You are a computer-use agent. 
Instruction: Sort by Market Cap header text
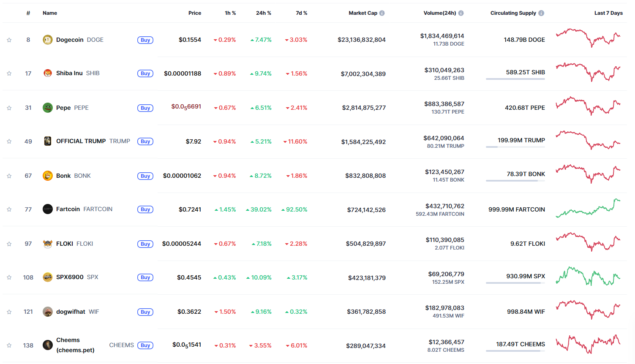363,13
